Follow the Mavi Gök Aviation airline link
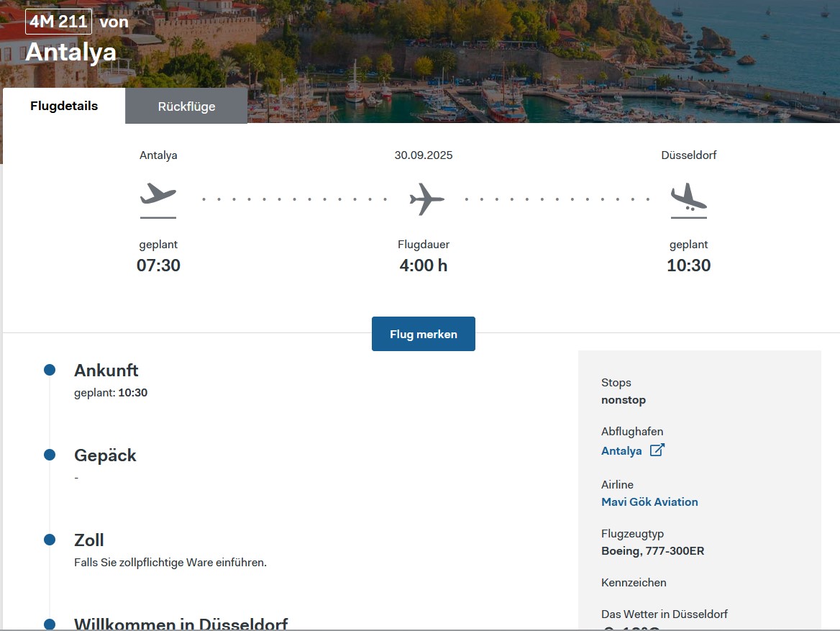This screenshot has width=840, height=631. (x=649, y=501)
